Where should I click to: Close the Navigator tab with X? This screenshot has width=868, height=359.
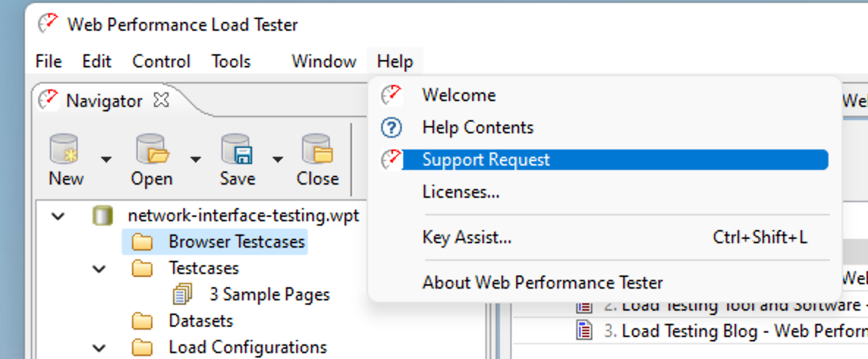tap(161, 100)
